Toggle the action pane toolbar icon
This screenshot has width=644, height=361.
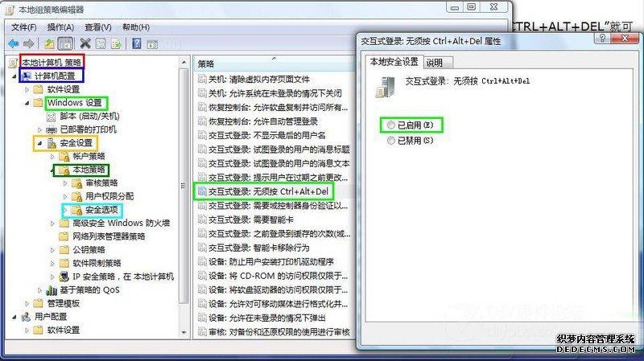(x=152, y=43)
